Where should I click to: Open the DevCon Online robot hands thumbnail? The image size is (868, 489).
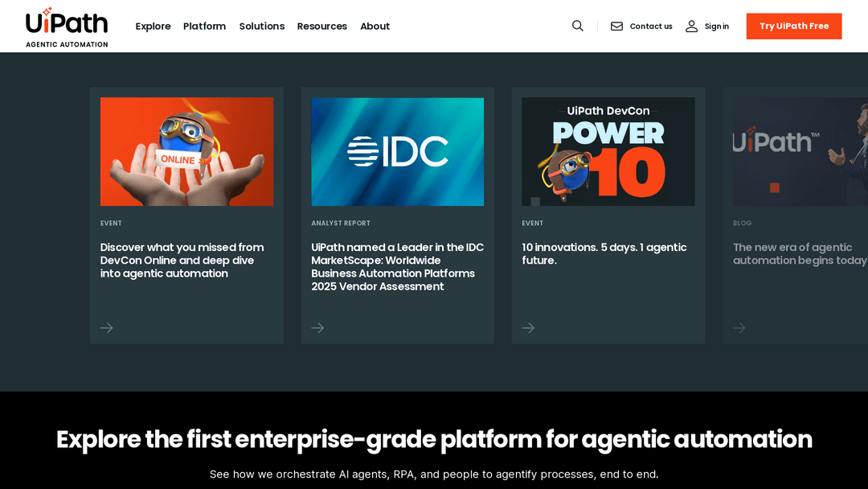pos(186,151)
